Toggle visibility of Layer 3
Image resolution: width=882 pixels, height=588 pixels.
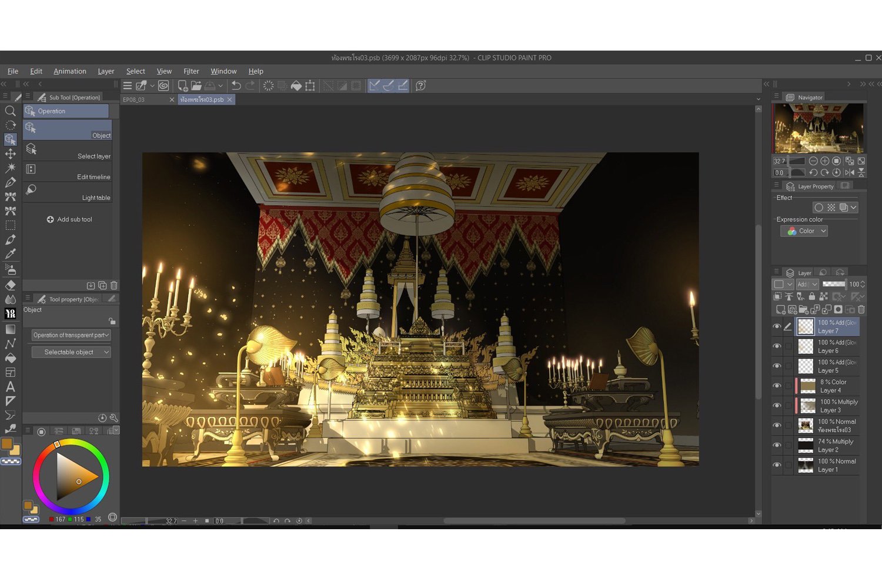(x=777, y=406)
